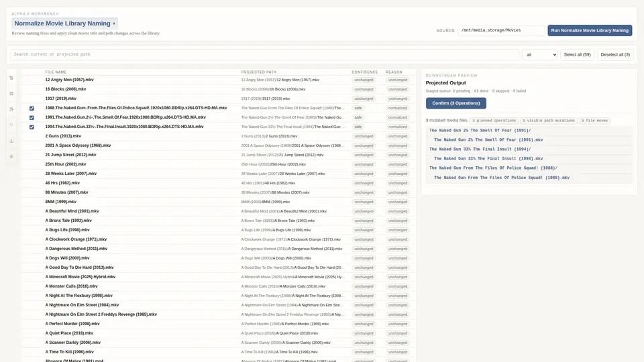644x362 pixels.
Task: Select the 88 Minutes (2007).mkv file name
Action: coord(66,192)
